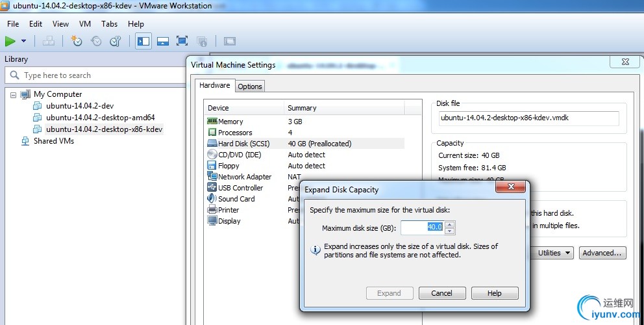The width and height of the screenshot is (644, 325).
Task: Select the Sound Card device row
Action: pos(253,199)
